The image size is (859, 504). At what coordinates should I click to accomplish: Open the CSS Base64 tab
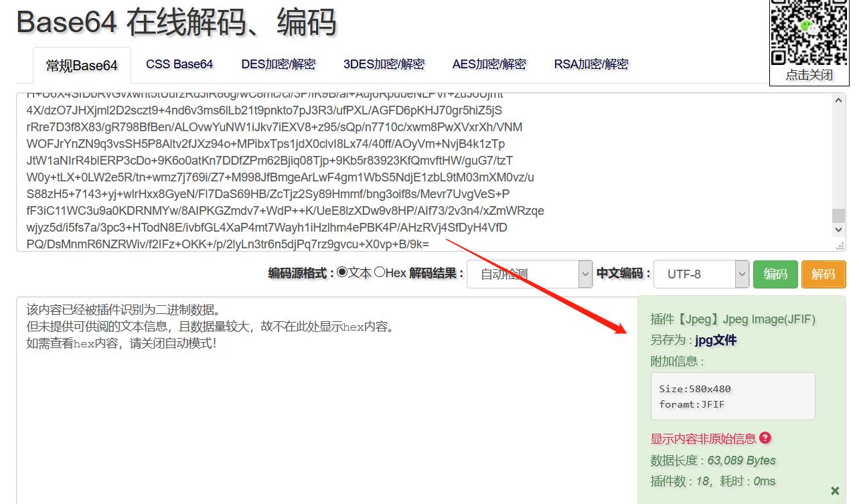point(179,64)
